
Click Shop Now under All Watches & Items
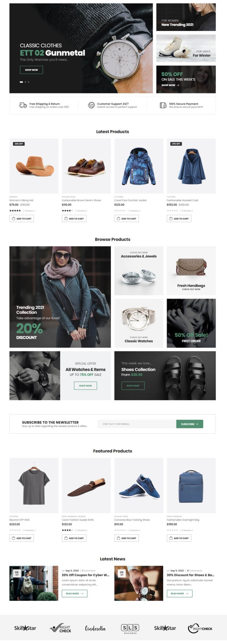pos(85,386)
